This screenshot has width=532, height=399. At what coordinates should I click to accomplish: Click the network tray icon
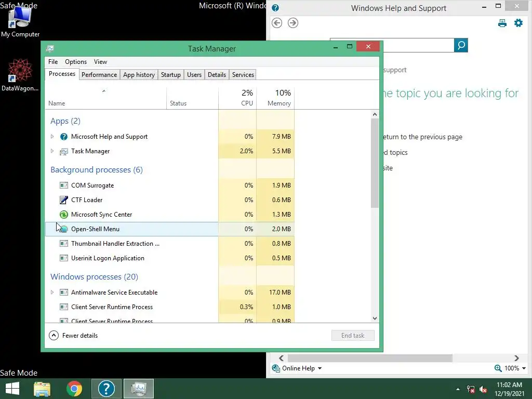(x=471, y=389)
